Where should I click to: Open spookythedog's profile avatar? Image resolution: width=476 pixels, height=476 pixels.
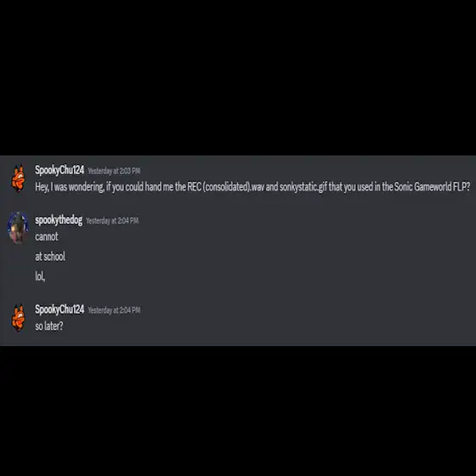(18, 228)
